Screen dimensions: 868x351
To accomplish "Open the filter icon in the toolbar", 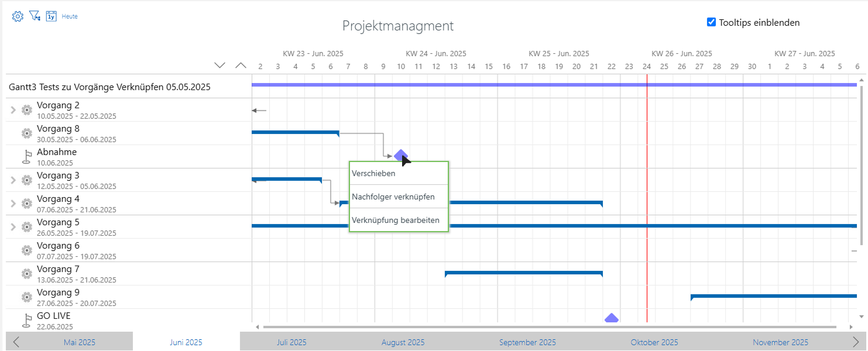I will 35,16.
